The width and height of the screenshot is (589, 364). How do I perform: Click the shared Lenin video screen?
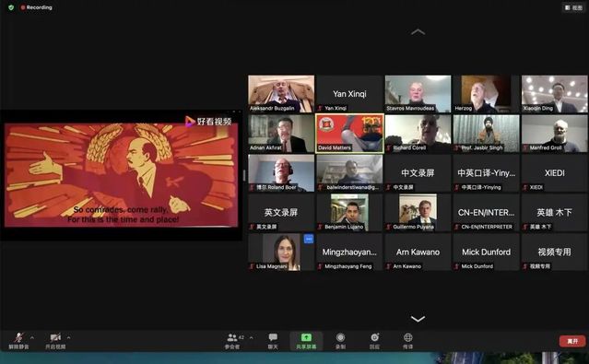[x=122, y=175]
